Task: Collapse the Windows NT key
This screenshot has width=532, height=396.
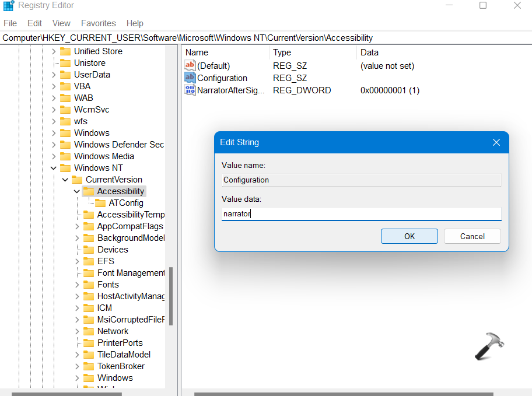Action: coord(54,168)
